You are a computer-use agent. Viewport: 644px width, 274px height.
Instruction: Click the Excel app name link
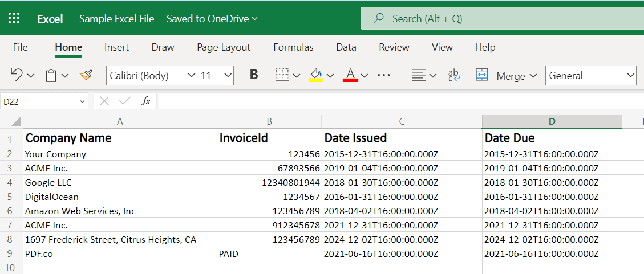tap(50, 19)
